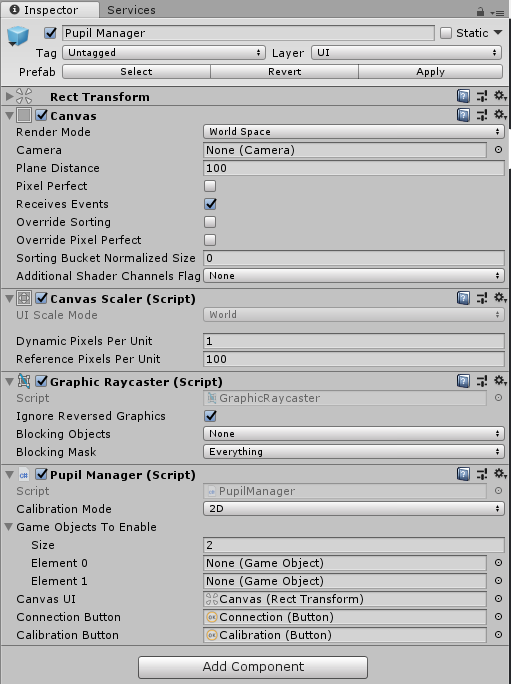Click object picker for Connection Button field
This screenshot has width=511, height=684.
[x=498, y=617]
